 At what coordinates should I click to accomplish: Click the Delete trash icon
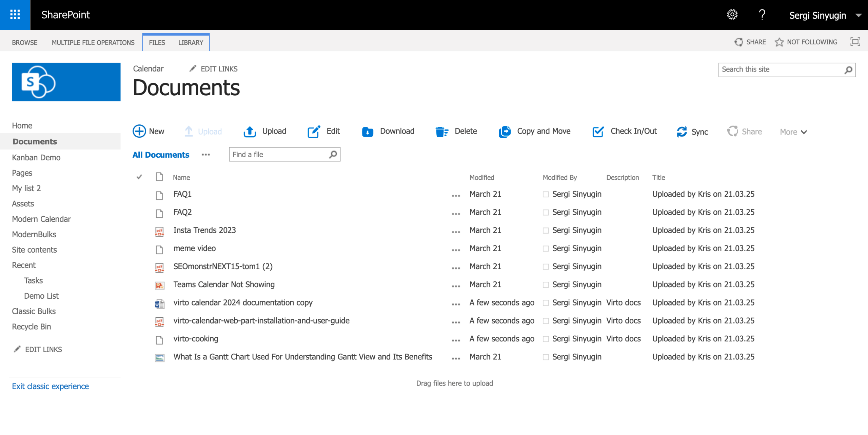pos(441,132)
